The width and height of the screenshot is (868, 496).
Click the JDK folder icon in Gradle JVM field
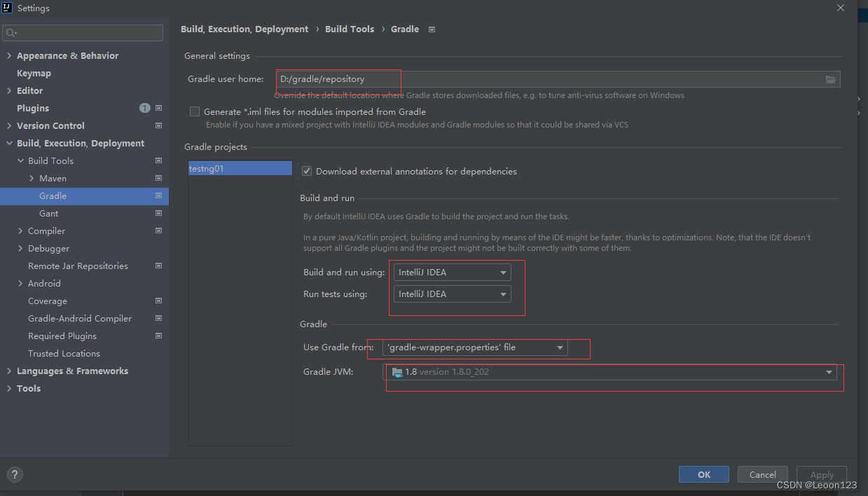(x=397, y=372)
